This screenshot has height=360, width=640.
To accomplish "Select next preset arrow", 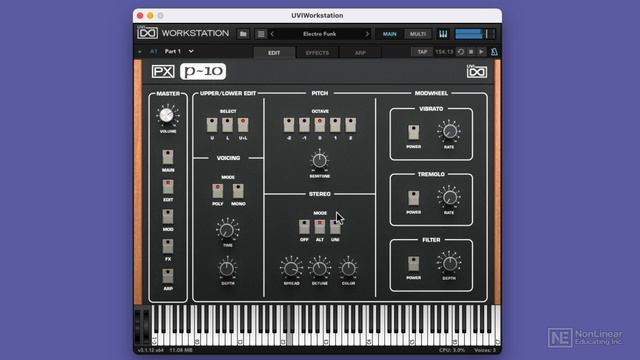I will (367, 34).
